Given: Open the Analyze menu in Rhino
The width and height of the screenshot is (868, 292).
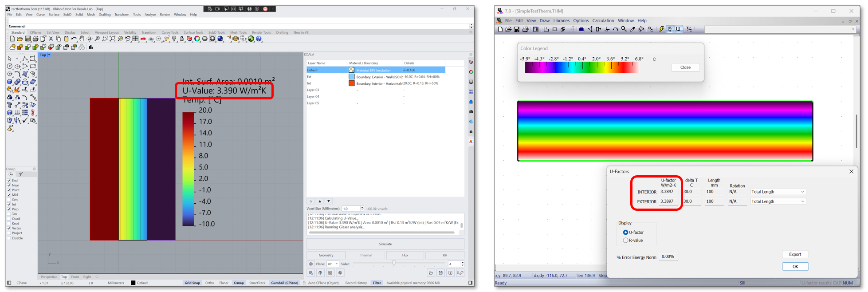Looking at the screenshot, I should [150, 15].
